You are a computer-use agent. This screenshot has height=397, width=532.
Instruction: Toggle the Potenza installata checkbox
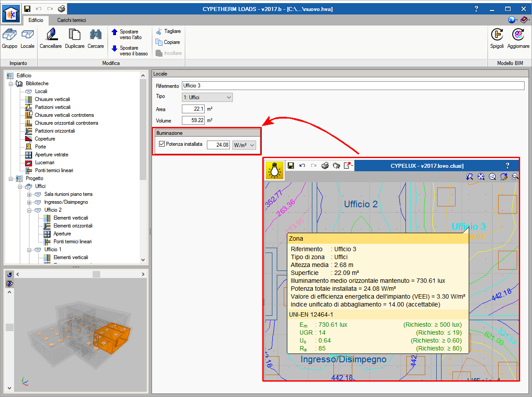click(162, 144)
